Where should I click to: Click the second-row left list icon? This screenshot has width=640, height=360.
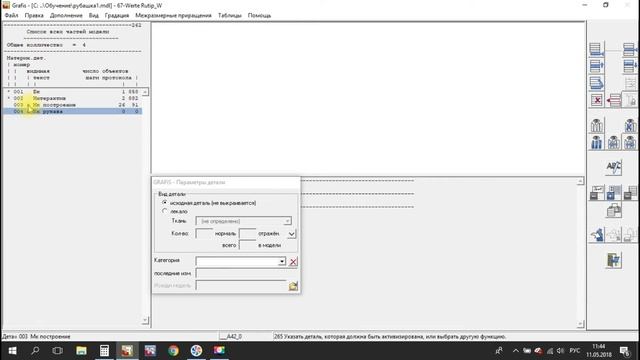596,66
